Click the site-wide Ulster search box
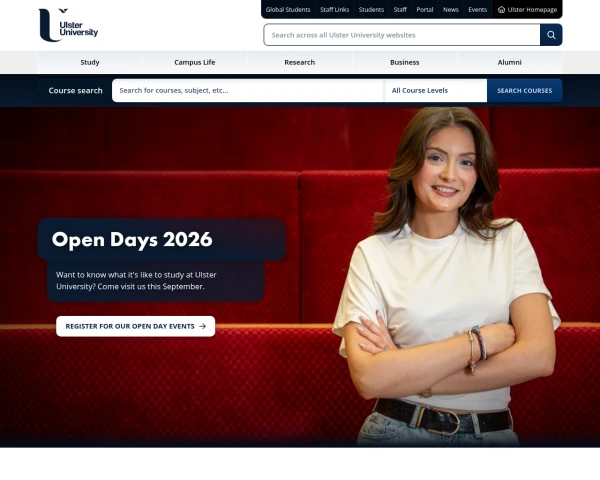This screenshot has width=600, height=480. [x=402, y=35]
